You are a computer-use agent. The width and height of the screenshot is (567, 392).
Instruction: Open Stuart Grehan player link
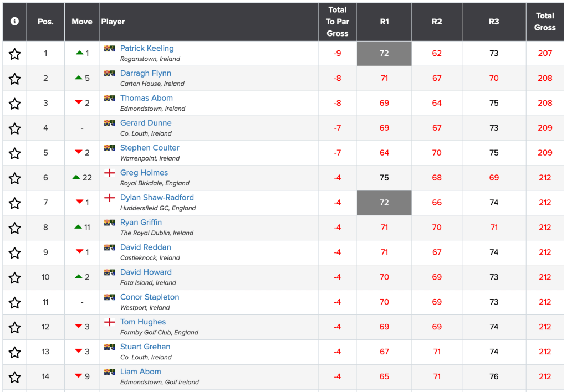(x=145, y=347)
